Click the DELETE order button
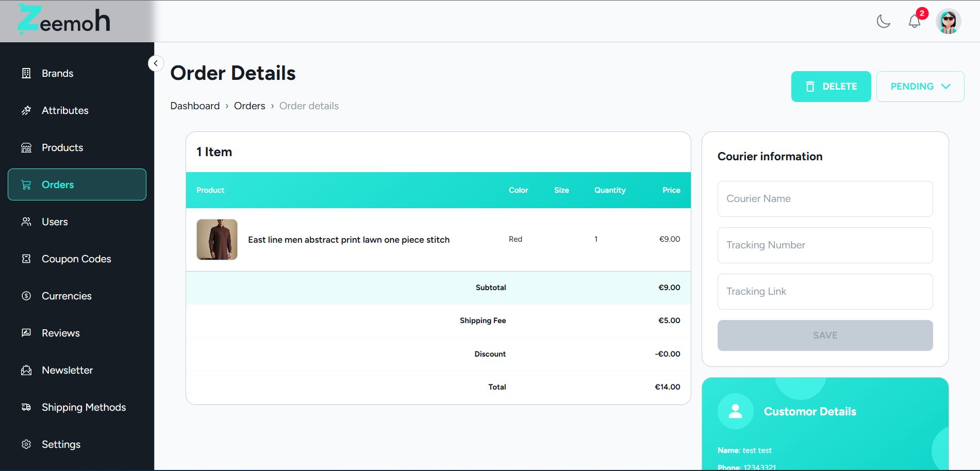This screenshot has height=471, width=980. pyautogui.click(x=831, y=87)
